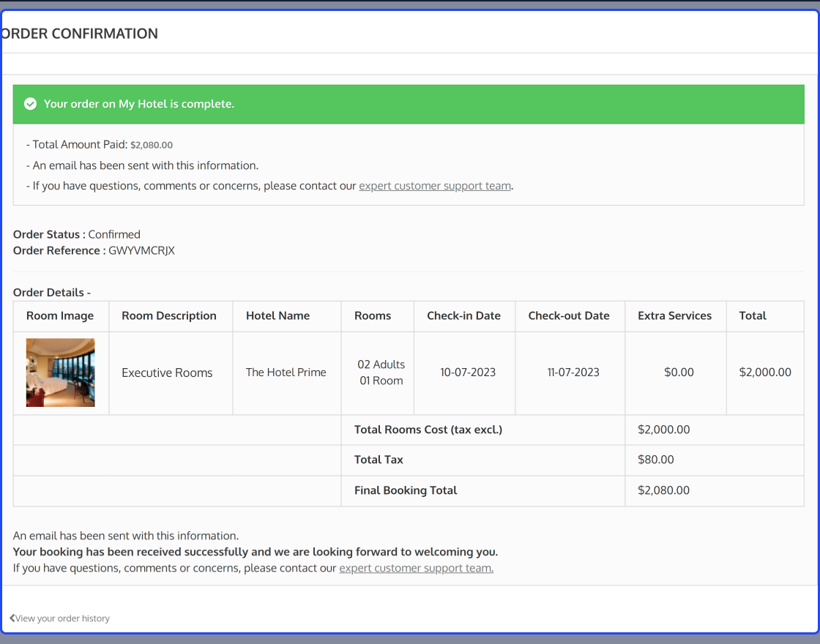The width and height of the screenshot is (820, 644).
Task: Click the Check-in Date column header
Action: [x=464, y=315]
